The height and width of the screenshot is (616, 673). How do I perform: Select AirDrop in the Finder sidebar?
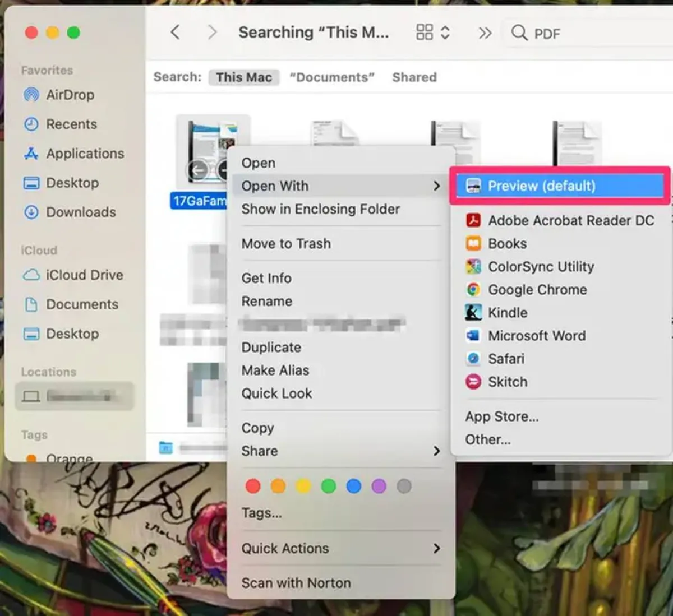click(x=70, y=95)
